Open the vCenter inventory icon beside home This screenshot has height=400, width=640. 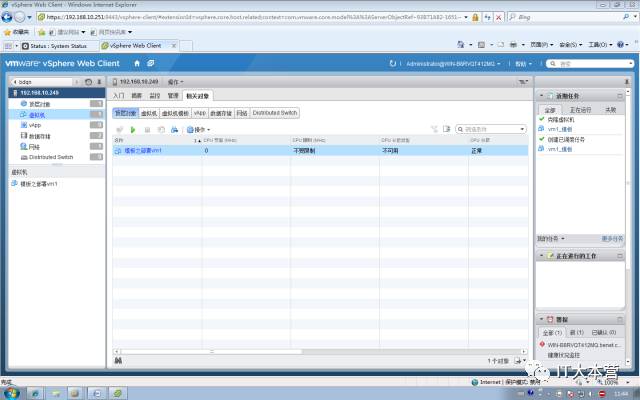151,63
